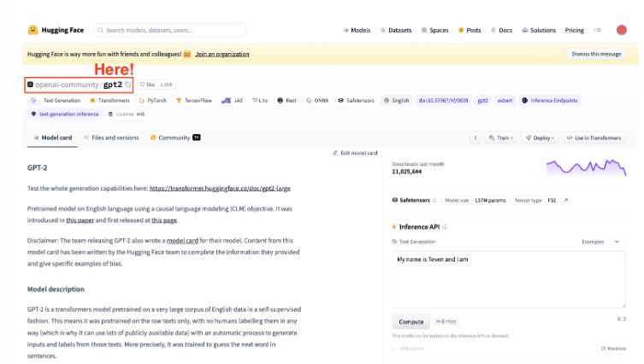Click the info icon beside Safetensors

pos(434,200)
